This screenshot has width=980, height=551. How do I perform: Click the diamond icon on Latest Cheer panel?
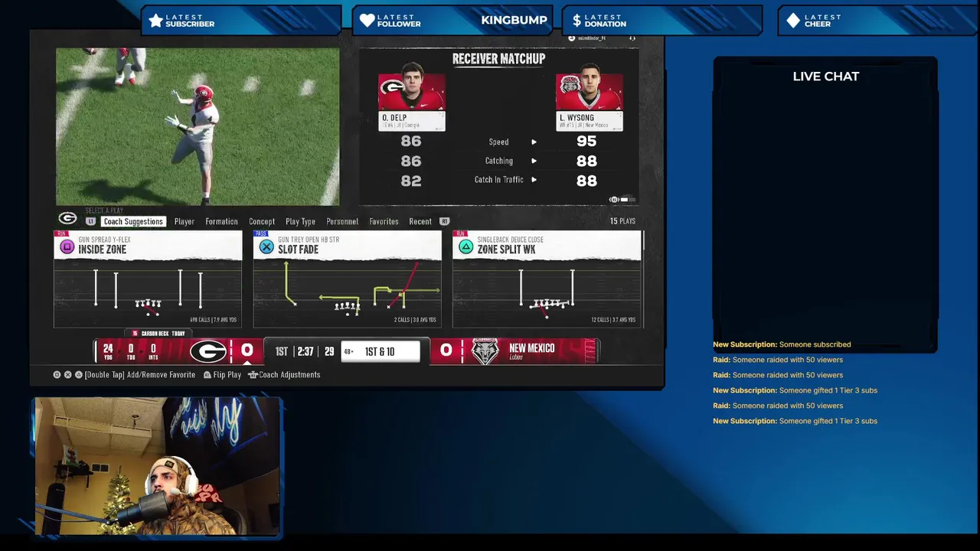click(793, 21)
